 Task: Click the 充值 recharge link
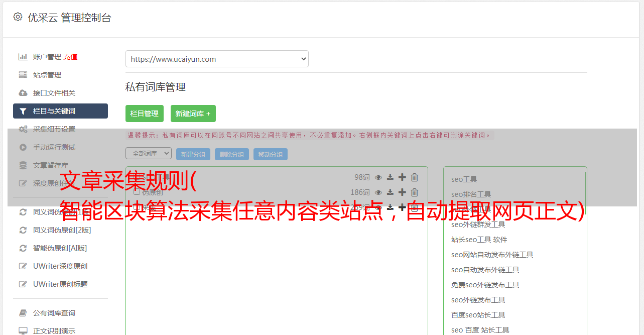click(x=70, y=57)
